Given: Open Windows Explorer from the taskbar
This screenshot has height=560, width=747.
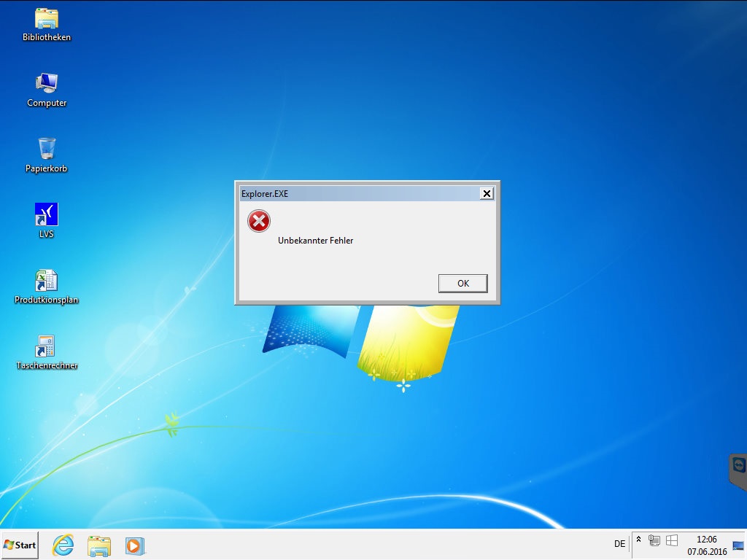Looking at the screenshot, I should click(99, 545).
